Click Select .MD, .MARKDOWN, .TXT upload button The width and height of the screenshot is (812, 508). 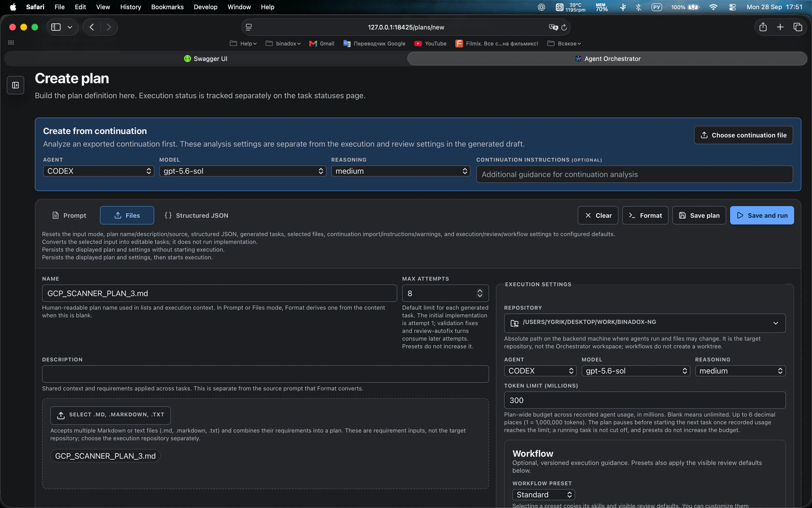click(110, 415)
